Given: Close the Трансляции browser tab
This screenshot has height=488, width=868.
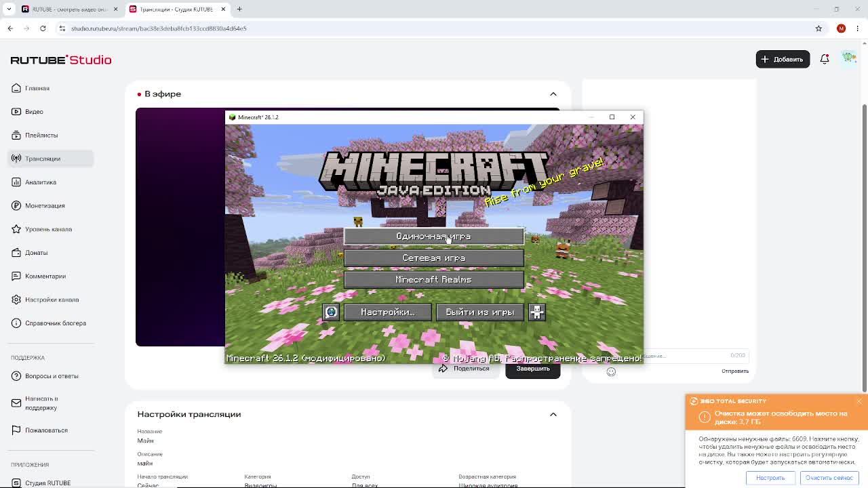Looking at the screenshot, I should 223,9.
